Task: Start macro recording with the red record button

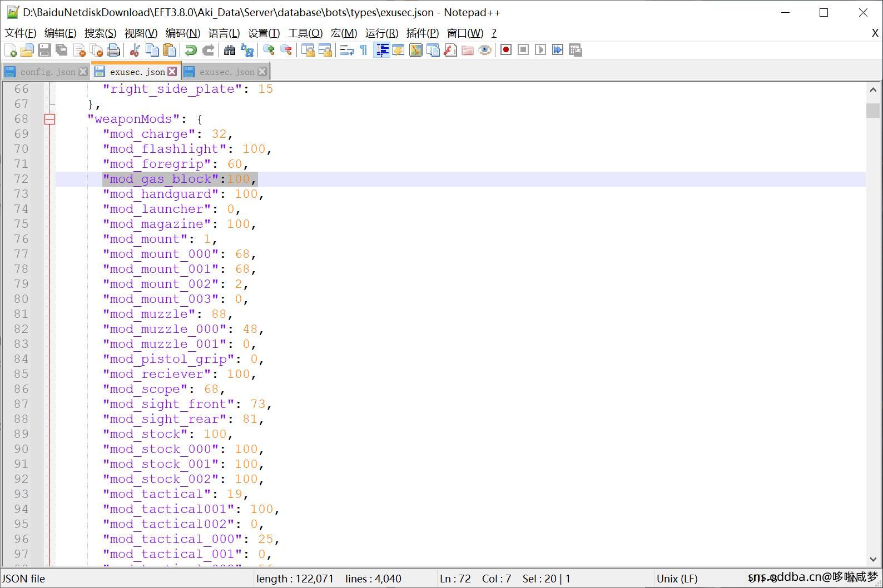Action: [505, 50]
